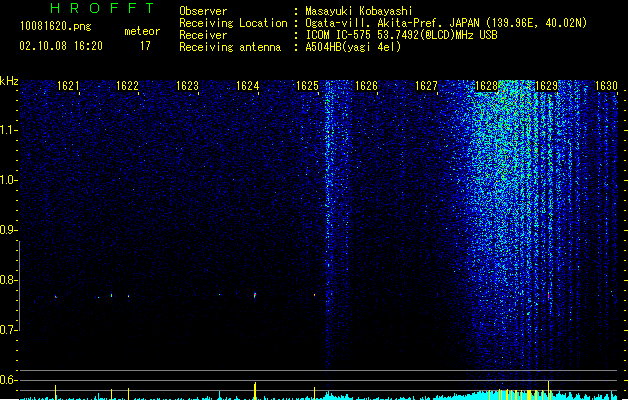This screenshot has height=400, width=629.
Task: Click the 1622 time marker
Action: [x=127, y=86]
